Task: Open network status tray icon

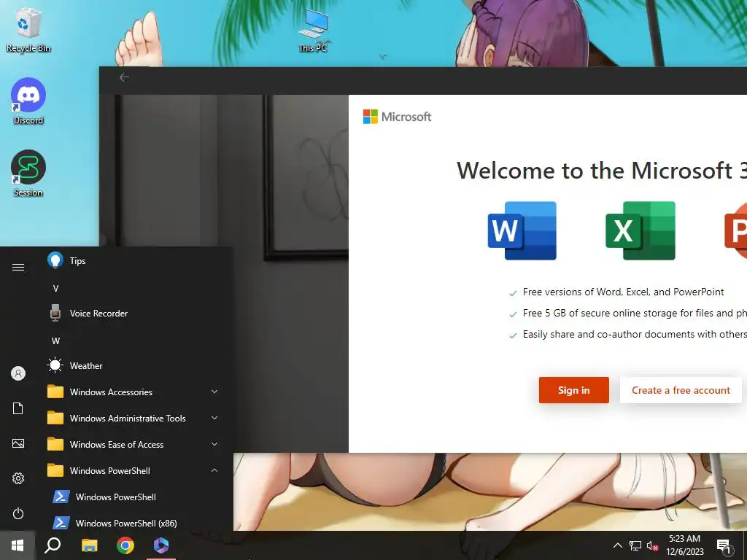Action: point(635,545)
